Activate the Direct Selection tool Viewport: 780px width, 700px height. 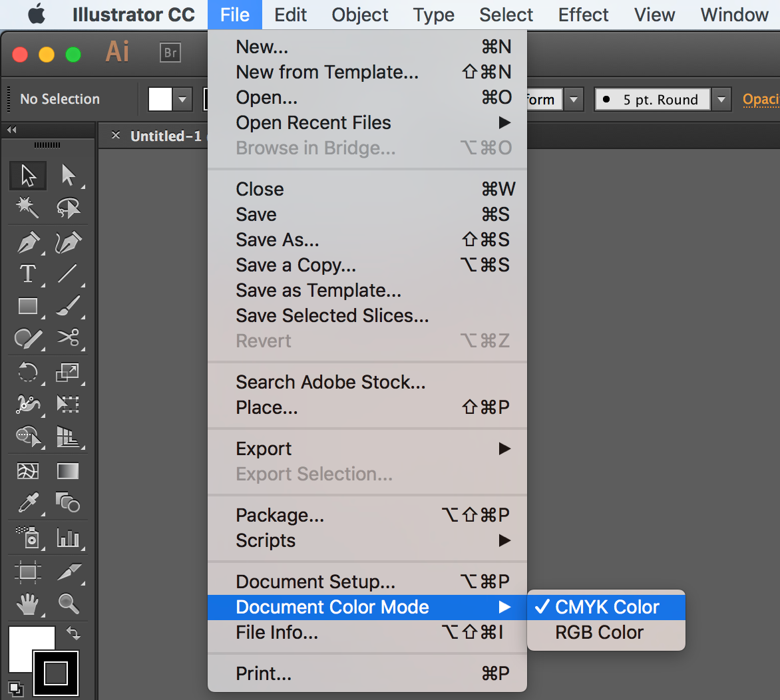[x=68, y=175]
